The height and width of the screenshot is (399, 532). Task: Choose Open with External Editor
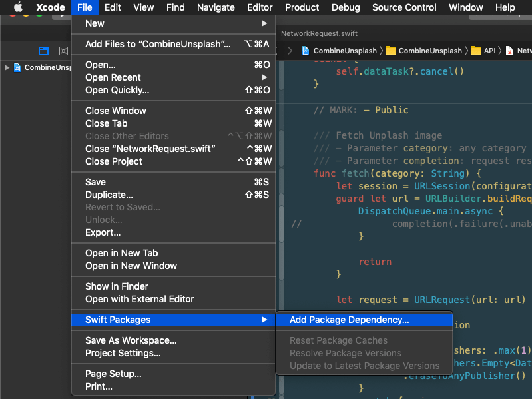click(173, 299)
